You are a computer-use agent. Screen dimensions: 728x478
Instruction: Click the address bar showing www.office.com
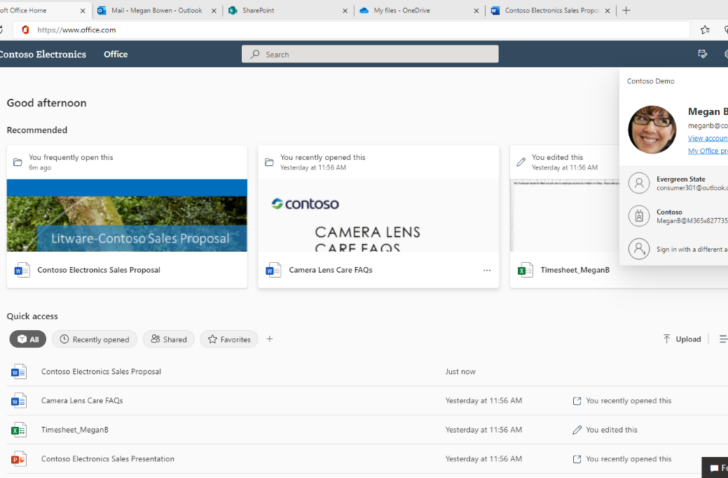(x=351, y=30)
